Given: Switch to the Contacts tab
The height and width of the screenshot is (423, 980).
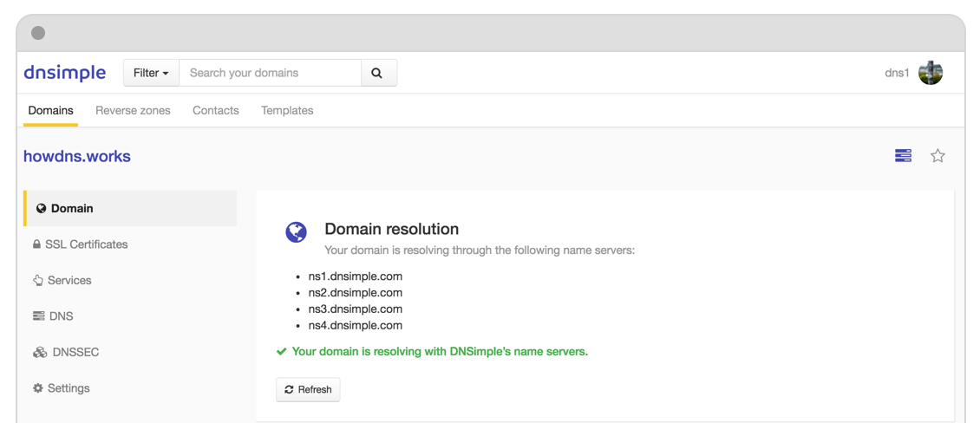Looking at the screenshot, I should (x=216, y=111).
